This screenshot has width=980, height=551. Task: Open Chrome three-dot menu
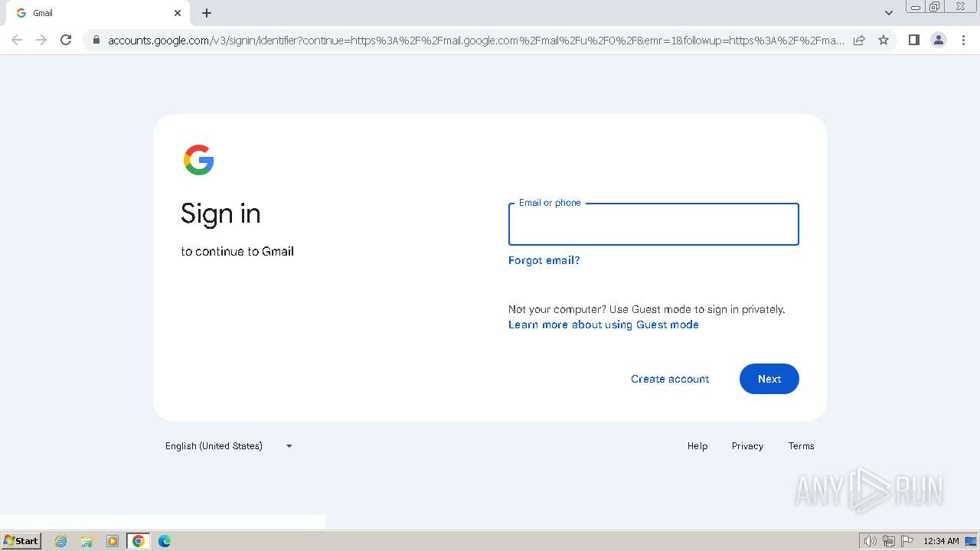tap(964, 40)
